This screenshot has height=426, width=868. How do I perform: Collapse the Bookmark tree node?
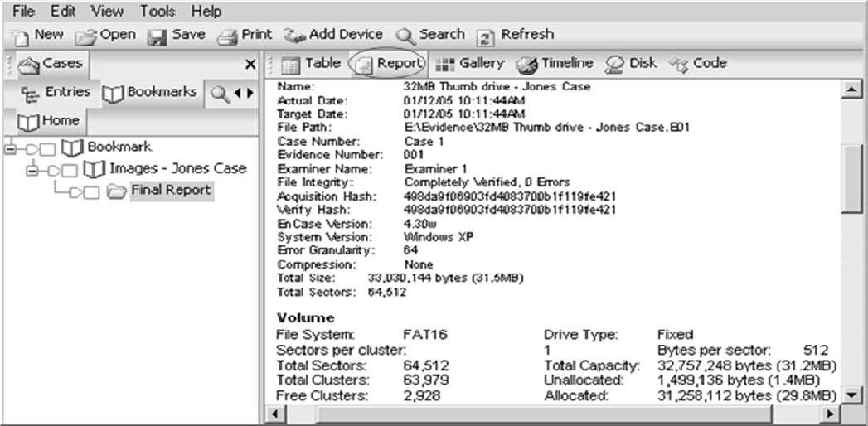coord(10,148)
